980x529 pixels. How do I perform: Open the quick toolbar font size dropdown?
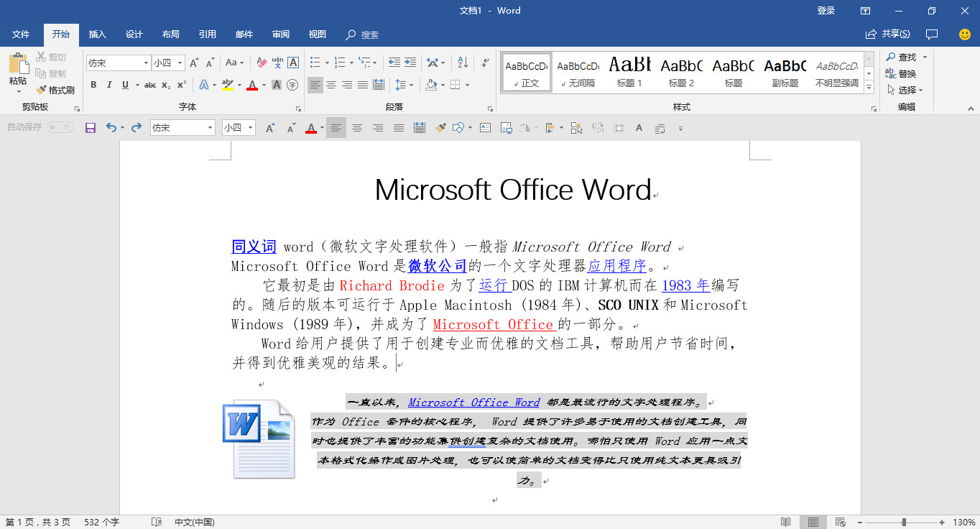[251, 128]
